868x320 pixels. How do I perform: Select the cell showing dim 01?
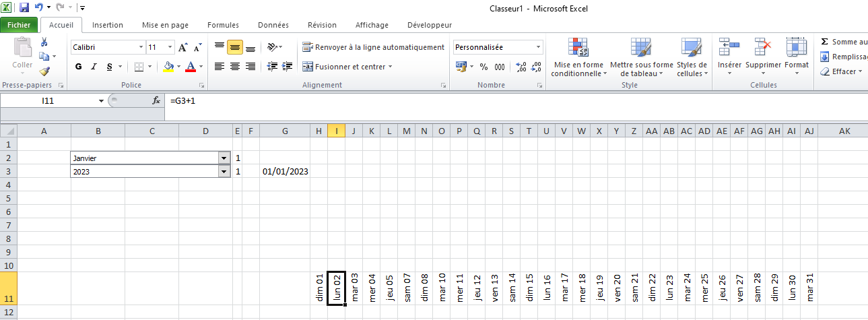coord(319,288)
